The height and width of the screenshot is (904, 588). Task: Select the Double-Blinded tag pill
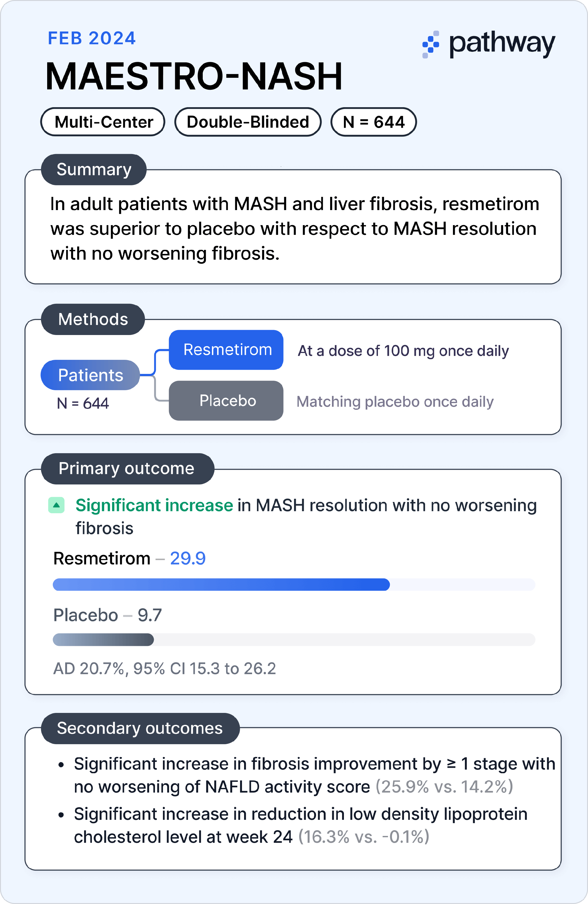click(248, 122)
